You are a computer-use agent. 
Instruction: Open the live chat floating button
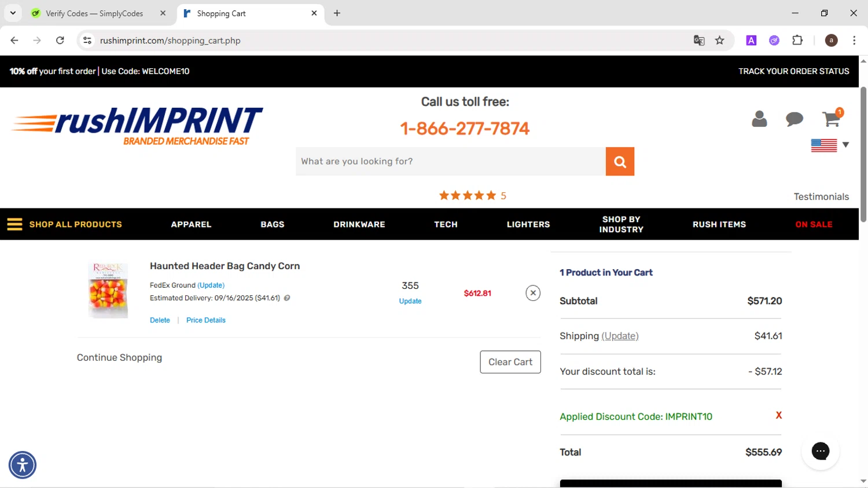point(820,451)
